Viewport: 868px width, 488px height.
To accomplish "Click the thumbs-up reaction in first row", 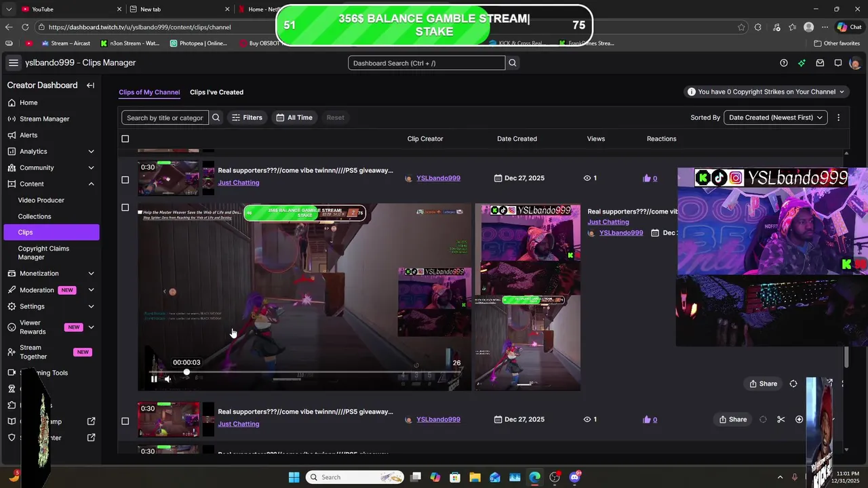I will click(650, 178).
